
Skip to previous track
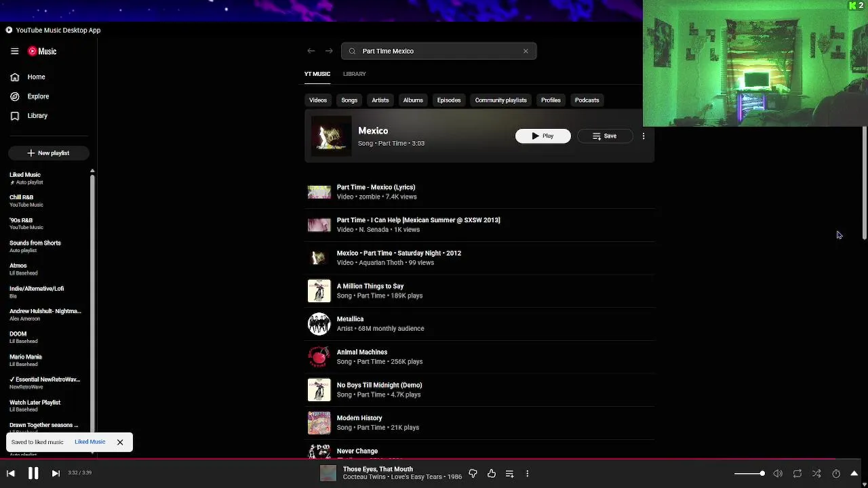11,474
